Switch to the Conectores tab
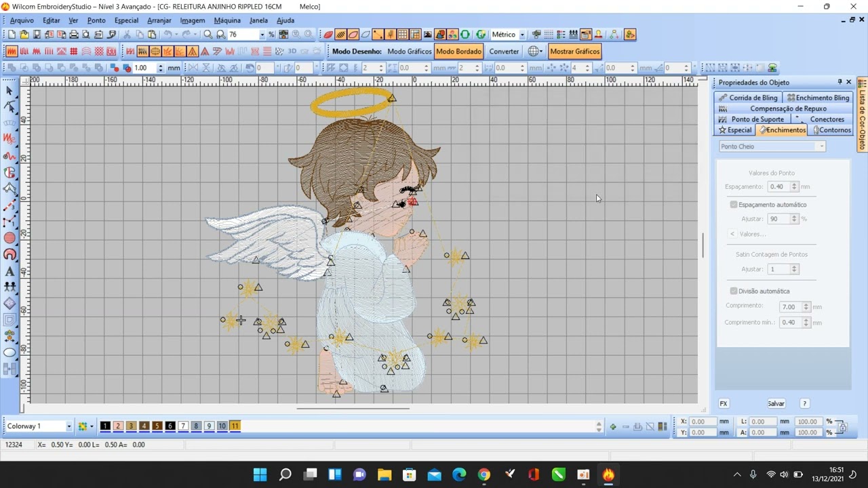Image resolution: width=868 pixels, height=488 pixels. pyautogui.click(x=823, y=119)
